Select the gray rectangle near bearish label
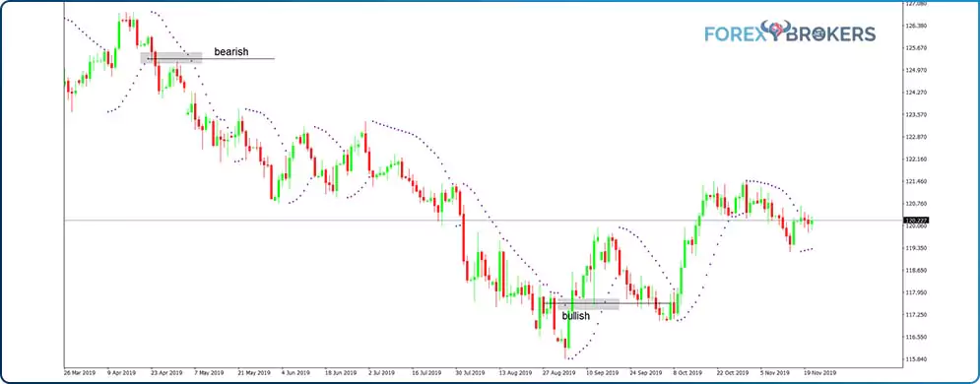Image resolution: width=980 pixels, height=384 pixels. (171, 58)
